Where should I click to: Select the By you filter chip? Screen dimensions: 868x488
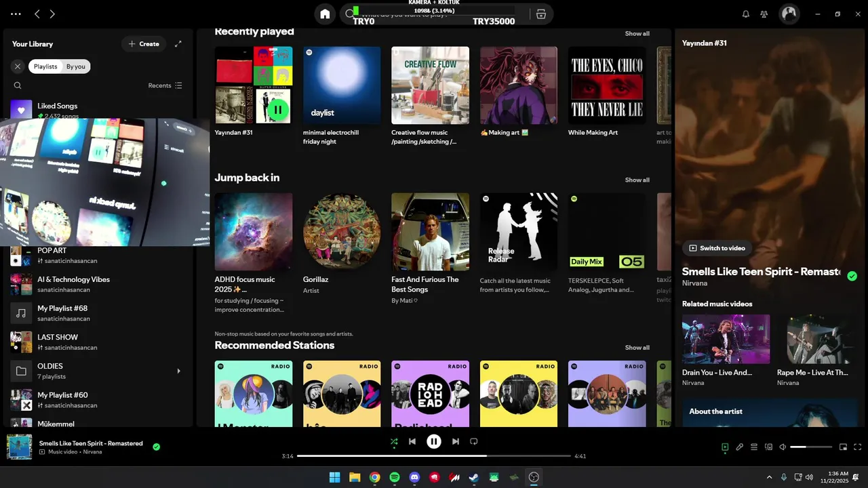tap(76, 66)
